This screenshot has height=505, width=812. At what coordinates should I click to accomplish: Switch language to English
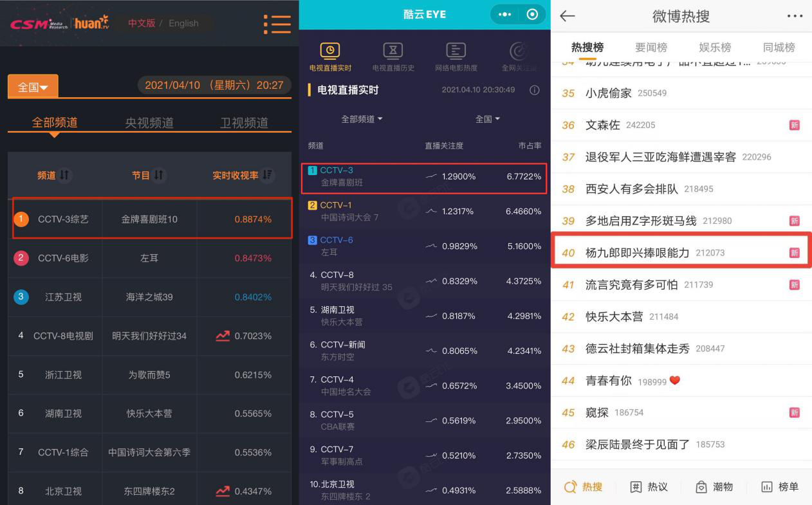click(x=183, y=23)
